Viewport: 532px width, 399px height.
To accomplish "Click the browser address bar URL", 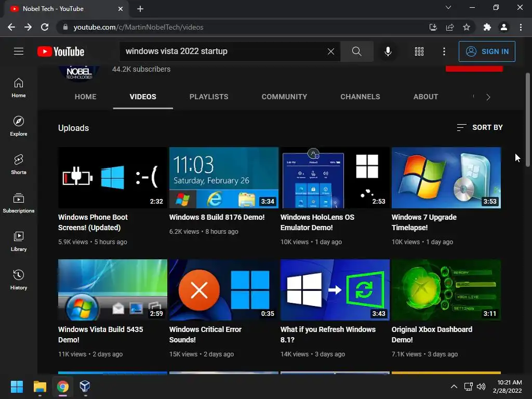I will point(138,27).
